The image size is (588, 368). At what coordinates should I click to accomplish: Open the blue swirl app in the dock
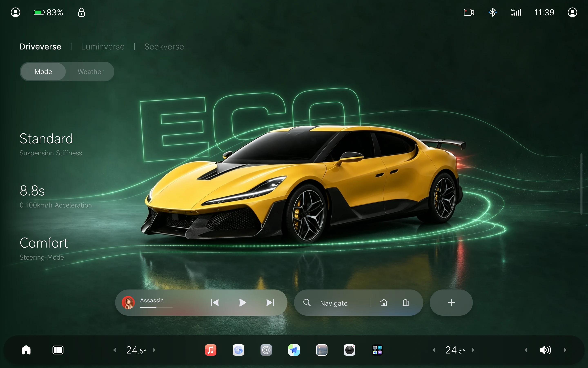(238, 350)
